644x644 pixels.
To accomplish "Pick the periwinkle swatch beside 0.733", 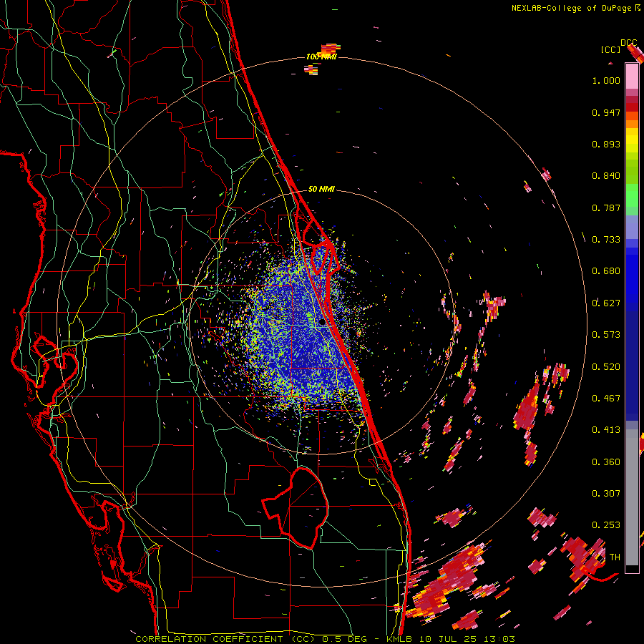I will click(632, 228).
